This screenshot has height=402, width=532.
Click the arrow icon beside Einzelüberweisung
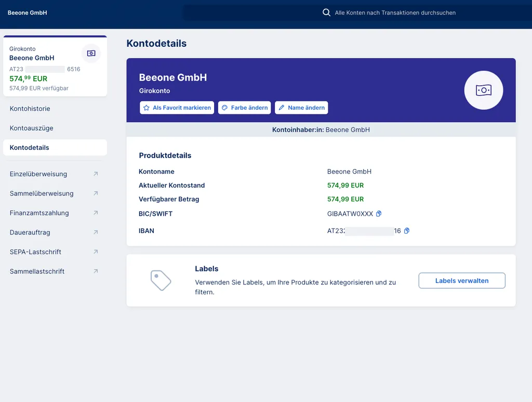point(96,174)
